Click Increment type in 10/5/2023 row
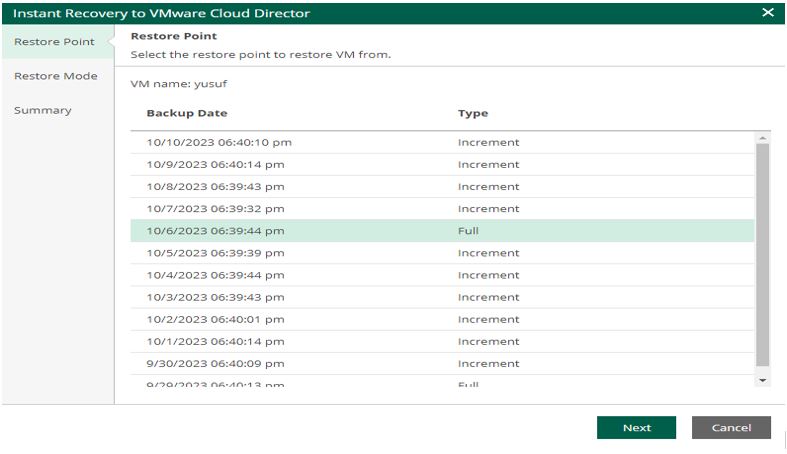 click(x=488, y=253)
